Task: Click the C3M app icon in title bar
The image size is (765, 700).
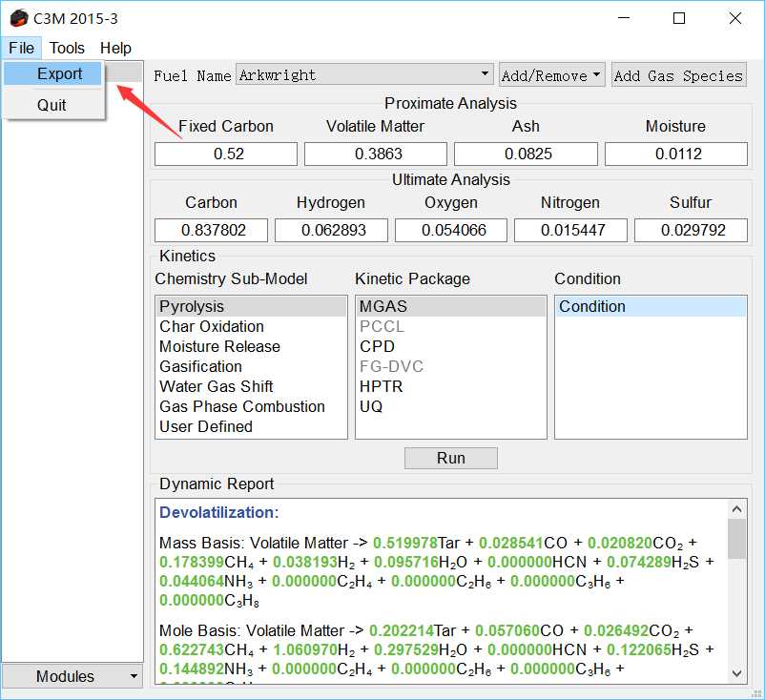Action: [19, 18]
